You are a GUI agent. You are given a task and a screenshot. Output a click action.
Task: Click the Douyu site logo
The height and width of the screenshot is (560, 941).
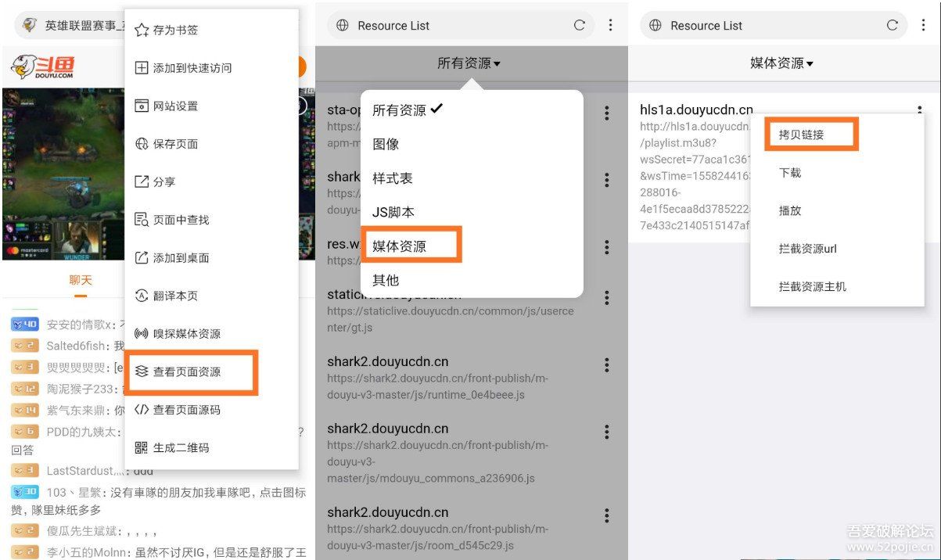[x=38, y=67]
